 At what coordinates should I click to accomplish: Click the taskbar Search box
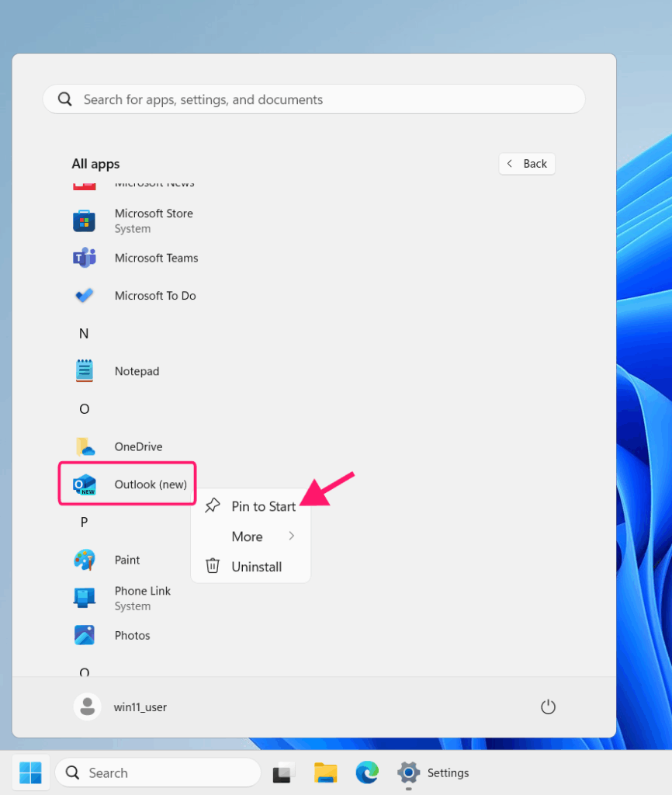pos(158,772)
